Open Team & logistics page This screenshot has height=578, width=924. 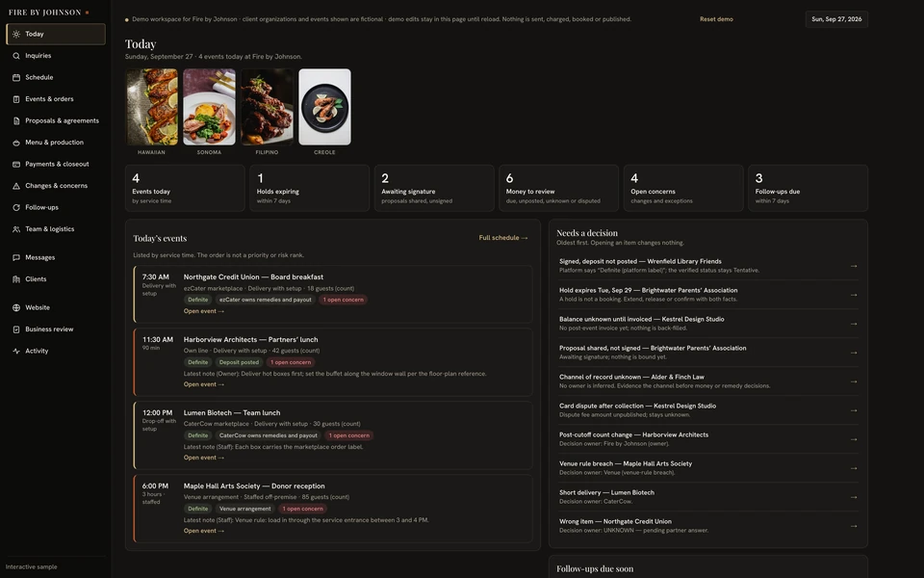(56, 229)
